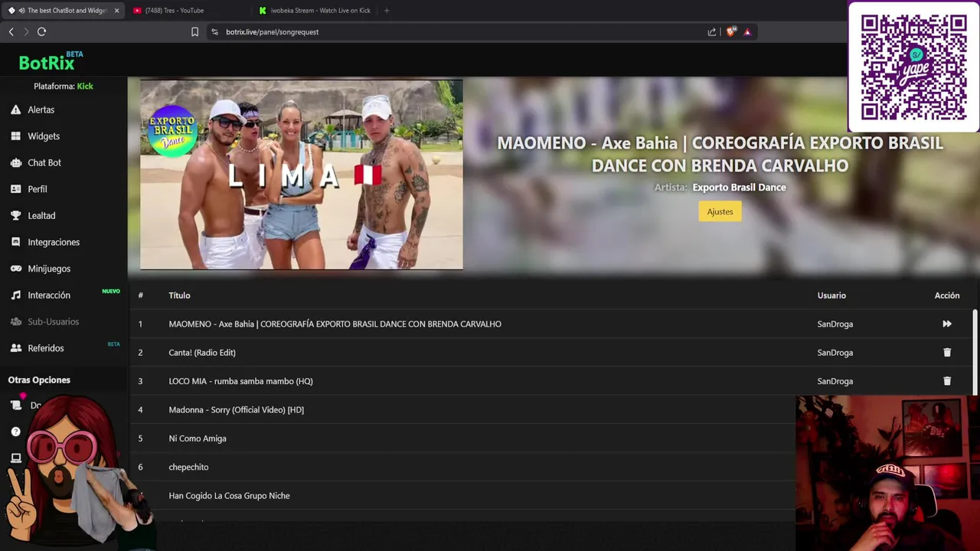The width and height of the screenshot is (980, 551).
Task: Click the Brave rewards triangle icon
Action: pyautogui.click(x=747, y=31)
